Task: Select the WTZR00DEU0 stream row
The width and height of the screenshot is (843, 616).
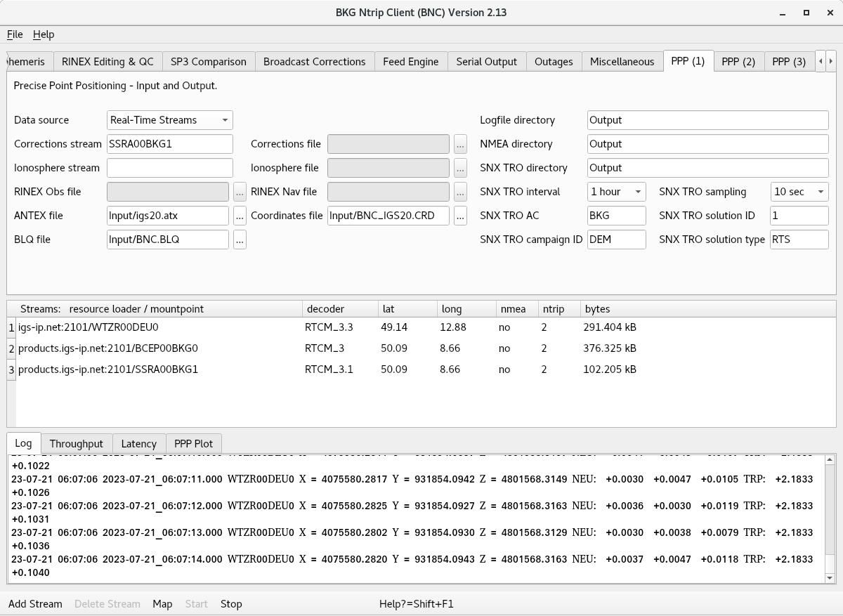Action: click(89, 327)
